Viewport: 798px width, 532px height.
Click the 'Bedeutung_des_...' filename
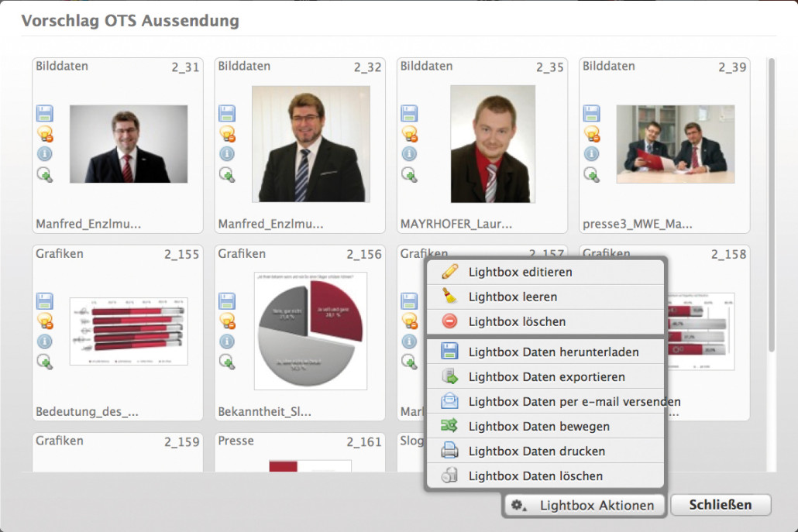click(87, 411)
